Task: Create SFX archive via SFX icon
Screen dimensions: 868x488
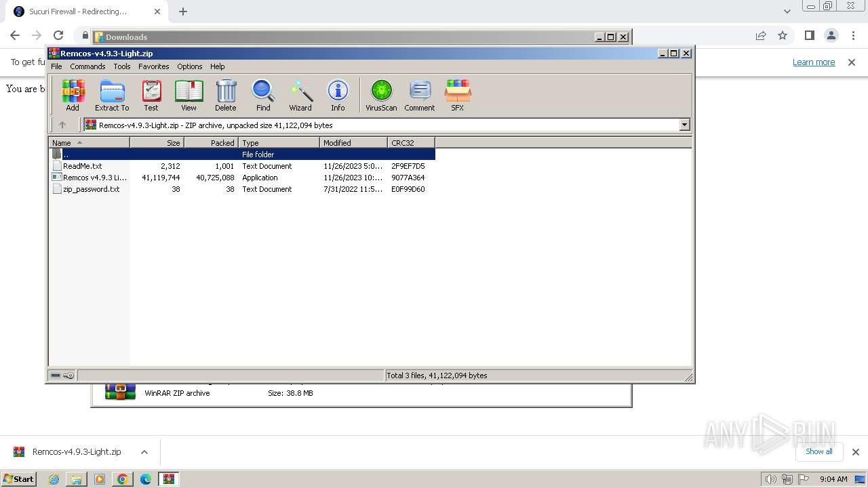Action: pyautogui.click(x=458, y=95)
